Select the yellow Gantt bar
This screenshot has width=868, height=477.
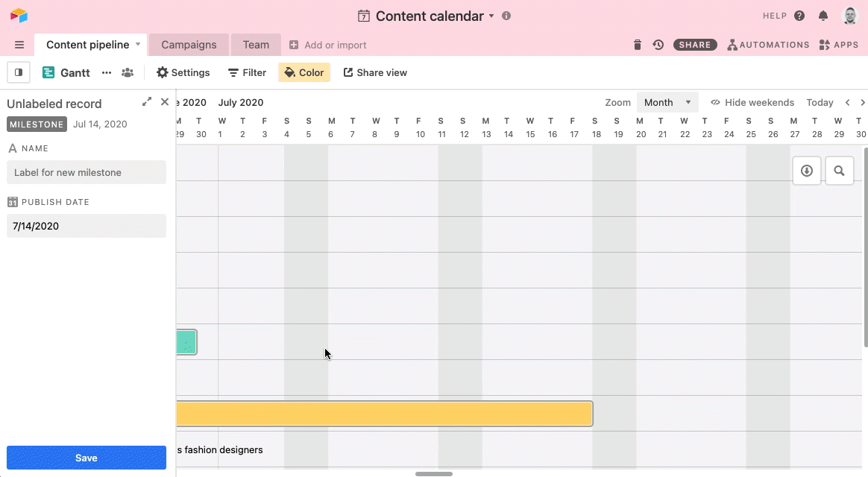(384, 414)
